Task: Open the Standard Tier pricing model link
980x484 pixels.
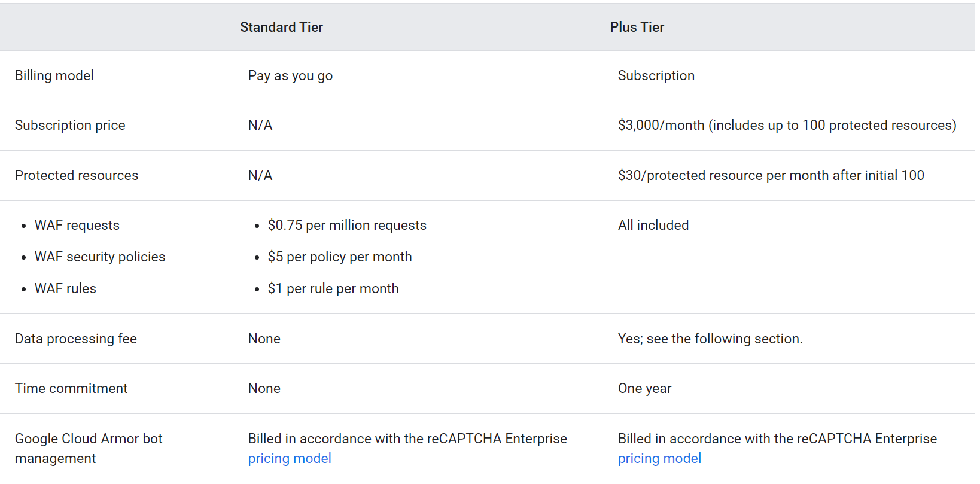Action: click(290, 459)
